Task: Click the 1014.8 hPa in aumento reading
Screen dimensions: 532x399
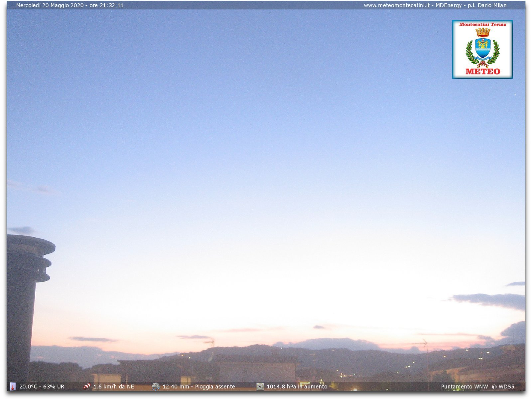Action: (x=297, y=386)
